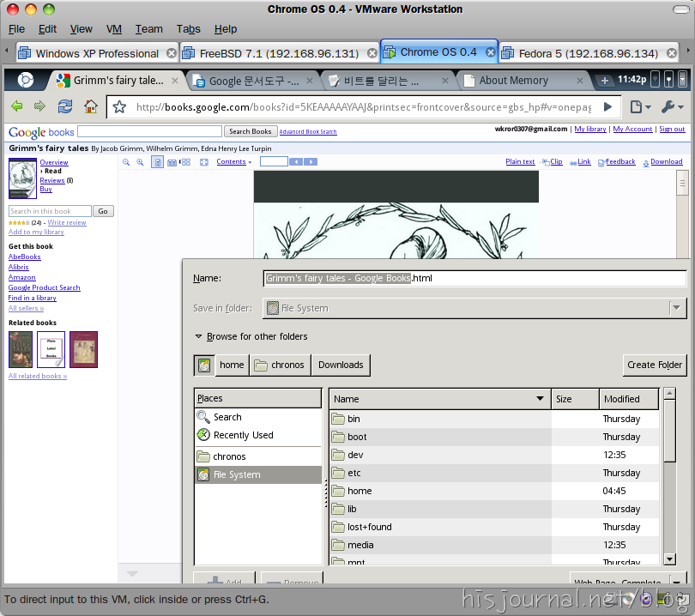Click the Sign out link
The width and height of the screenshot is (695, 616).
(x=672, y=129)
